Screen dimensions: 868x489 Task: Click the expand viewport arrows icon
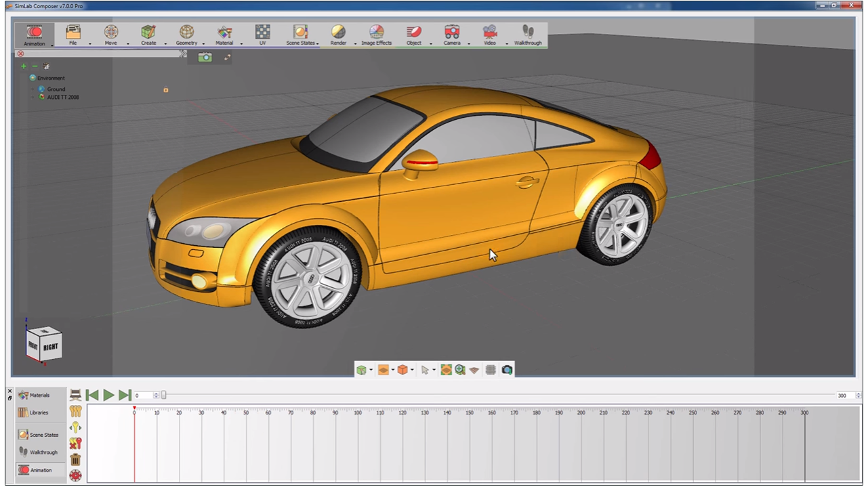pos(227,58)
